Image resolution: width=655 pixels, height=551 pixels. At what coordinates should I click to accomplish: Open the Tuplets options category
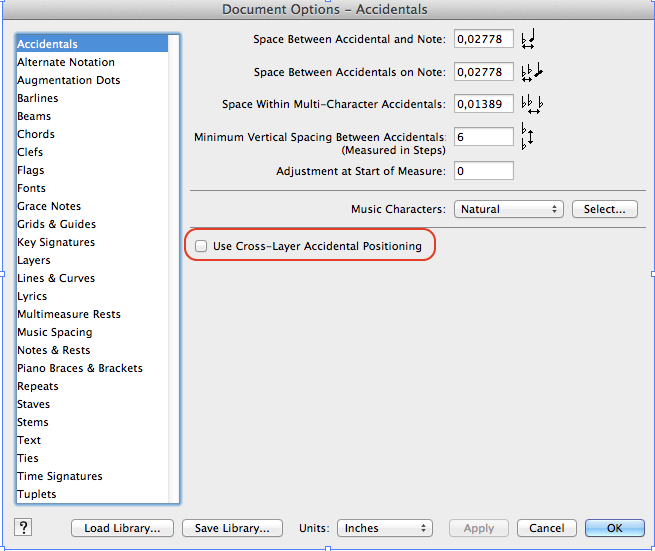point(37,494)
